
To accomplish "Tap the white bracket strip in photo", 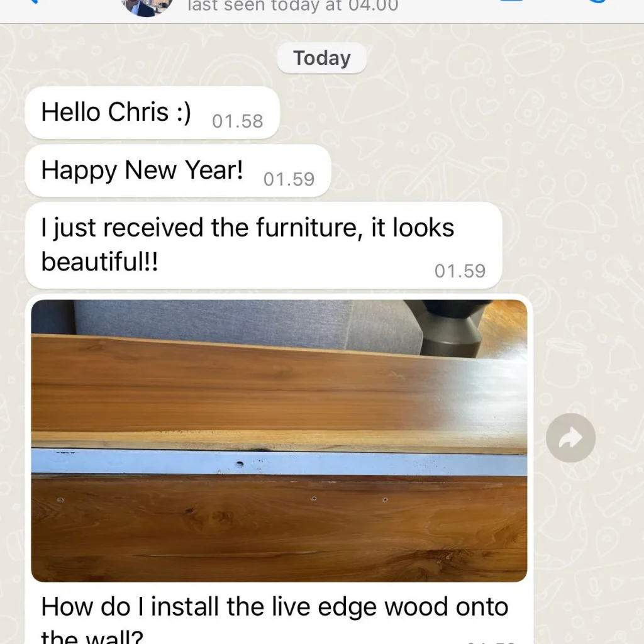I will (279, 462).
